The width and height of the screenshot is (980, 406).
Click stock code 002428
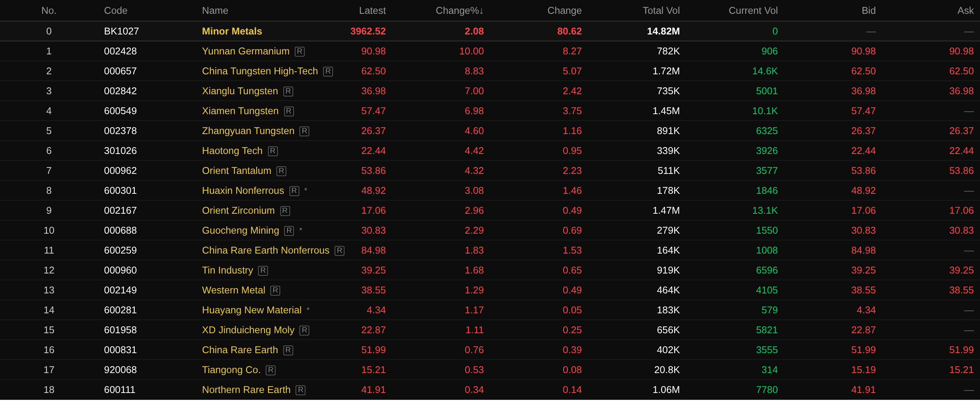tap(120, 51)
